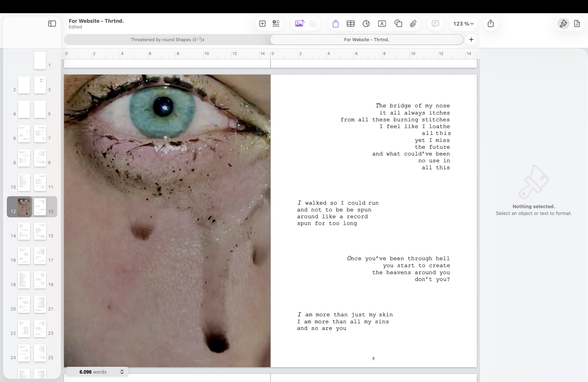Select page 18 thumbnail
Viewport: 588px width, 382px height.
coord(24,280)
